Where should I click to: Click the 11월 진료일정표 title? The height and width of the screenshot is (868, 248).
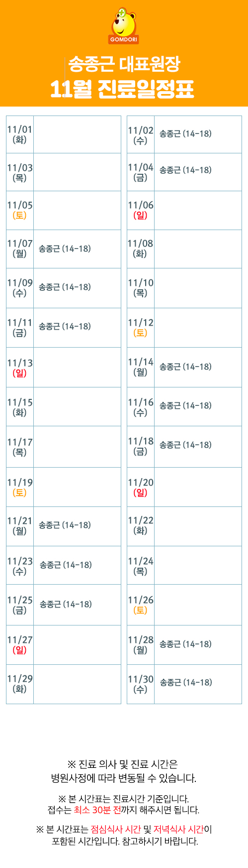[x=122, y=89]
